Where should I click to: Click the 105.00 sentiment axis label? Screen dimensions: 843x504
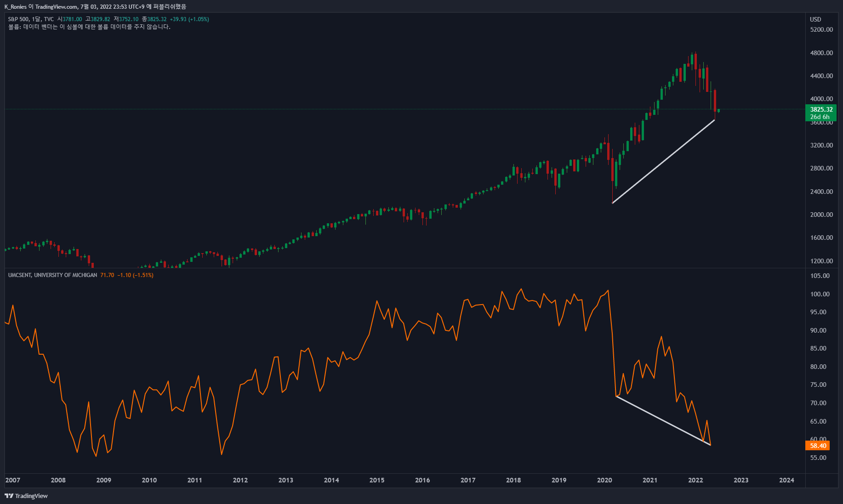click(820, 276)
